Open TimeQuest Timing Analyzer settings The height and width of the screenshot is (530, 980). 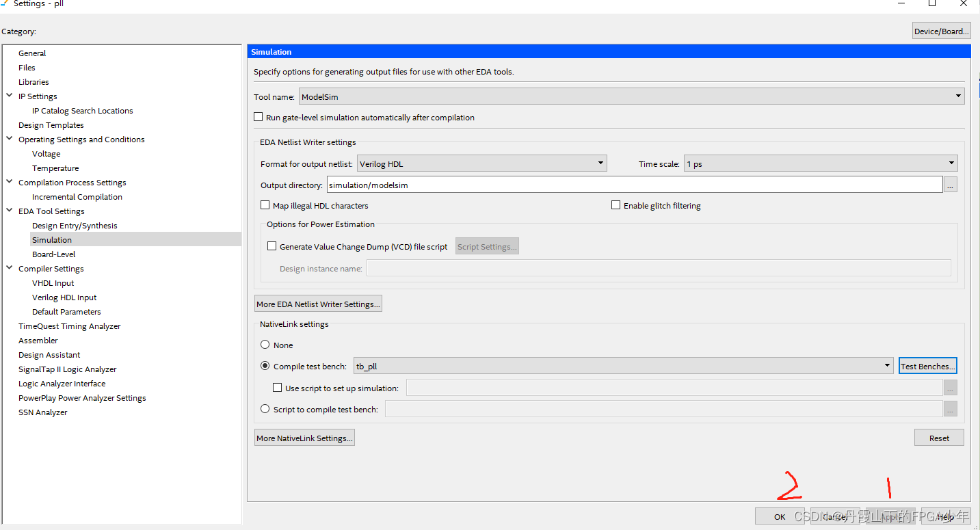coord(69,326)
